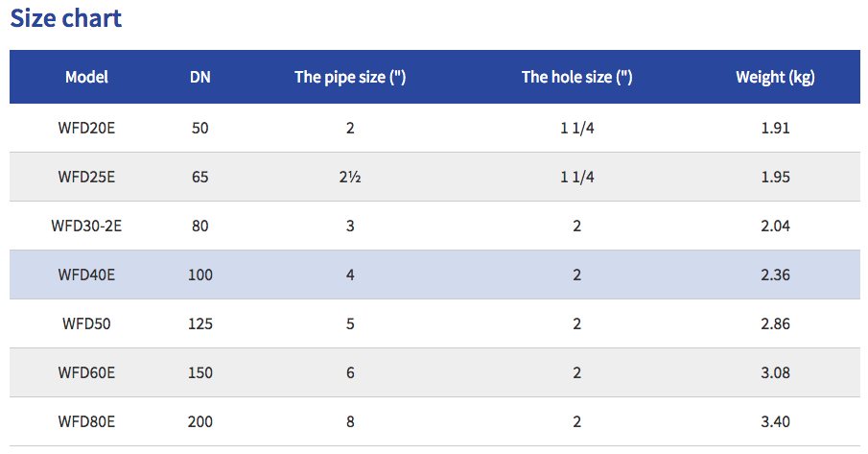Viewport: 868px width, 454px height.
Task: Click the Model column header
Action: click(86, 77)
